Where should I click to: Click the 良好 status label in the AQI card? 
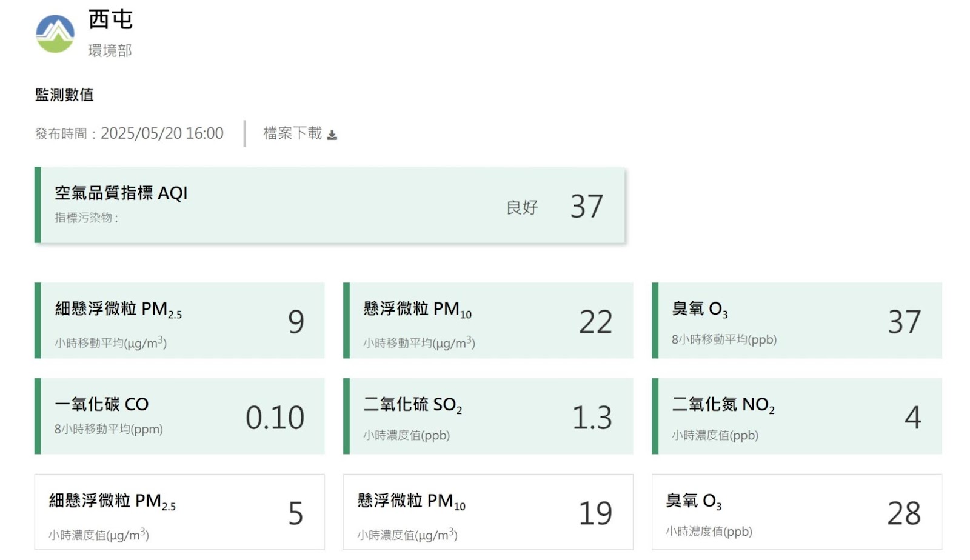click(x=522, y=207)
